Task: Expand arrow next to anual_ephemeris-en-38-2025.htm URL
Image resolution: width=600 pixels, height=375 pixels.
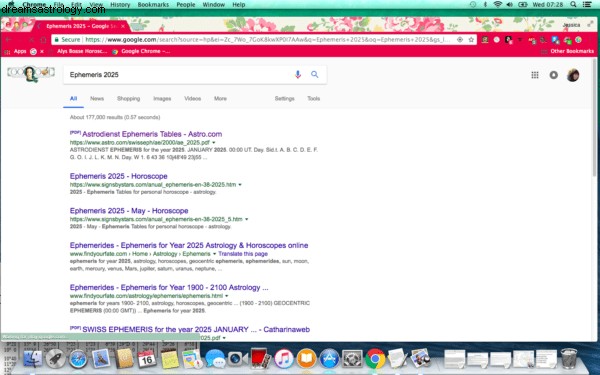Action: point(240,184)
